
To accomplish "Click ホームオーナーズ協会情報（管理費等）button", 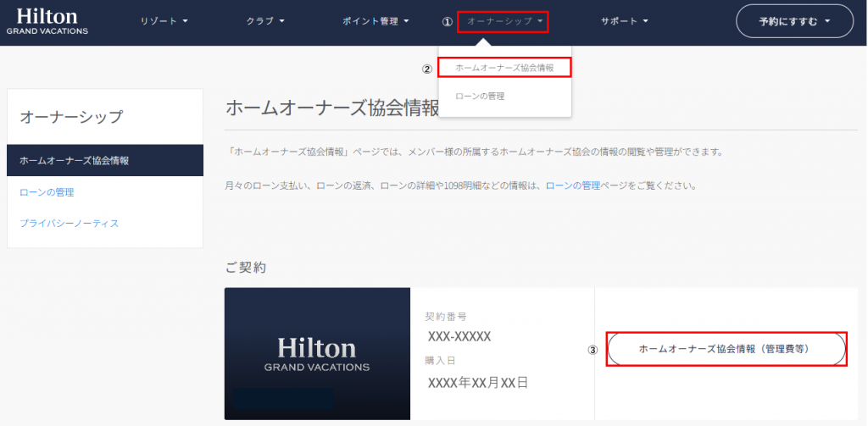I will coord(726,349).
